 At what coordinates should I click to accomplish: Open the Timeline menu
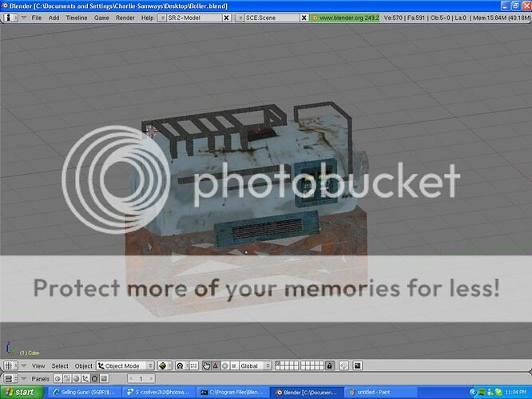pos(77,18)
